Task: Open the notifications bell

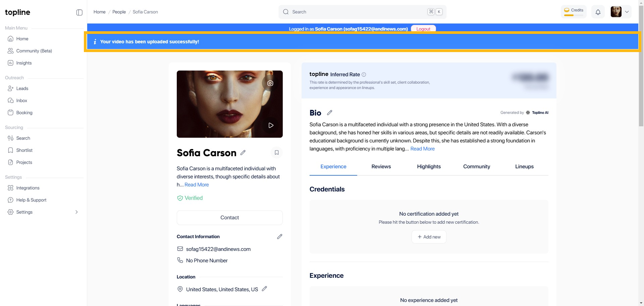Action: coord(598,12)
